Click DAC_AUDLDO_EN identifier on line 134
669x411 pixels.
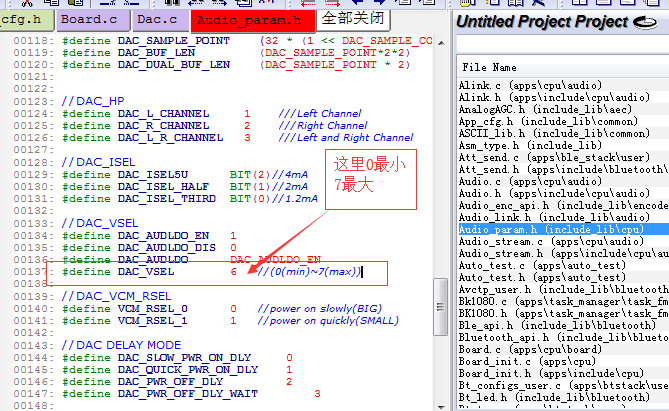[163, 236]
